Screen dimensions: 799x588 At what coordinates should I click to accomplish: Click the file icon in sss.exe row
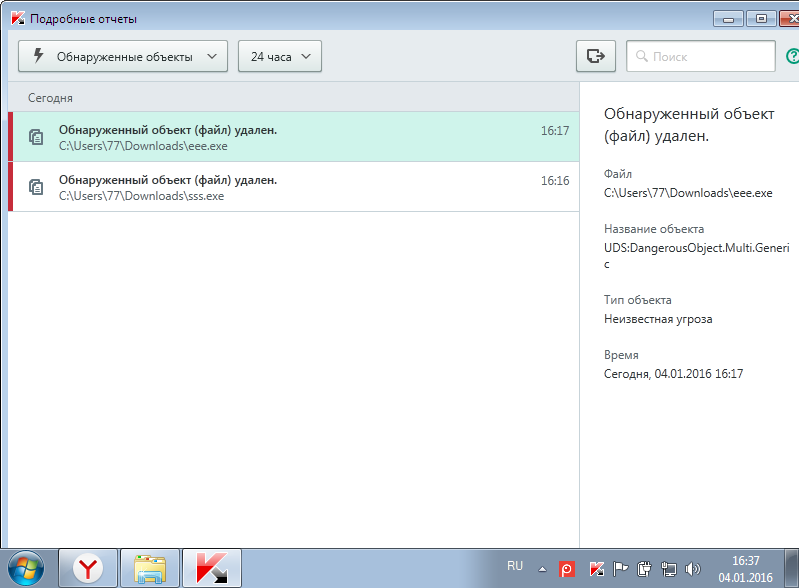(36, 187)
